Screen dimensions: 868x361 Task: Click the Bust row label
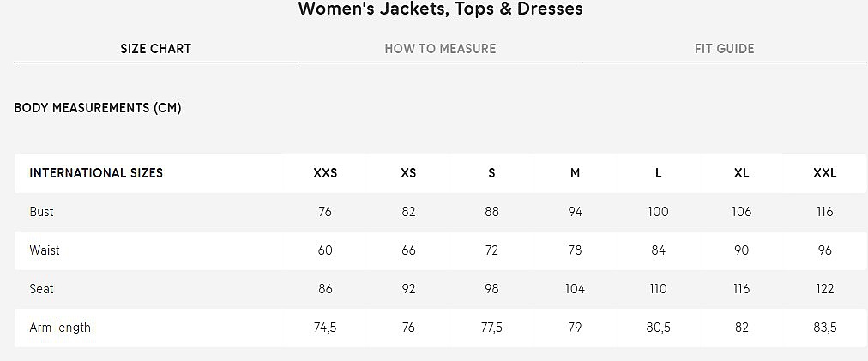41,212
